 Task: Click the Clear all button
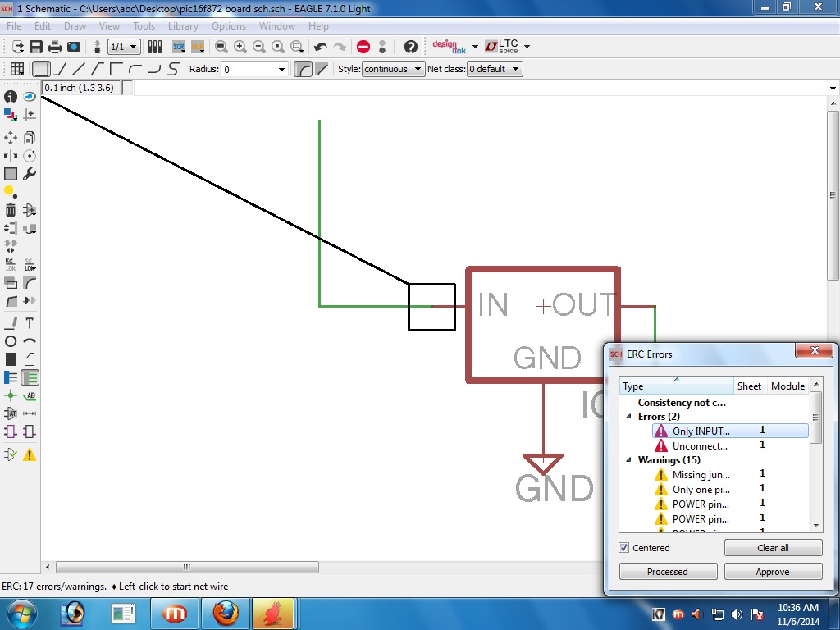tap(773, 547)
